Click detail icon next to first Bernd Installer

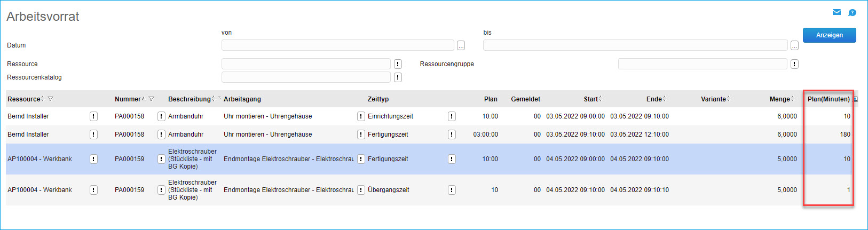[x=93, y=116]
